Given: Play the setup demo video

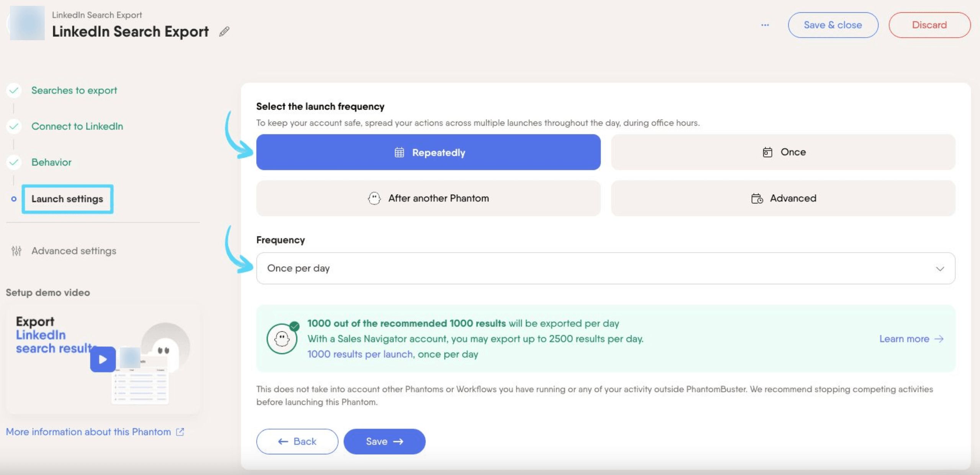Looking at the screenshot, I should pos(103,359).
